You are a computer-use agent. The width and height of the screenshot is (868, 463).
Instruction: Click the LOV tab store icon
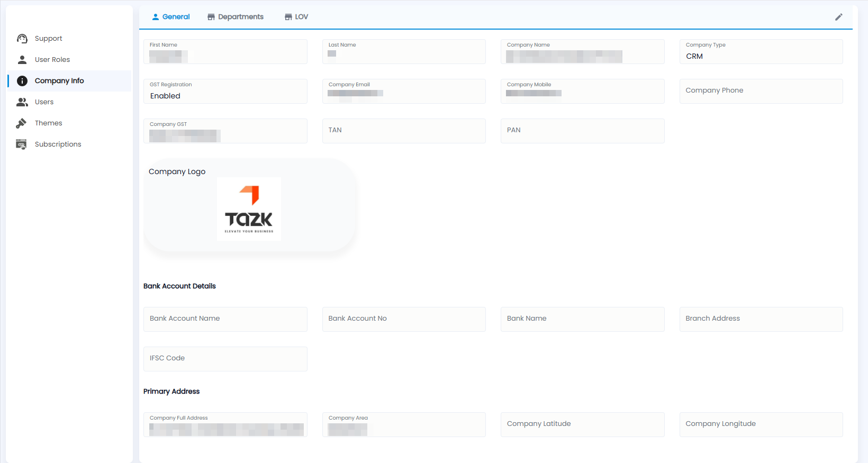click(288, 17)
